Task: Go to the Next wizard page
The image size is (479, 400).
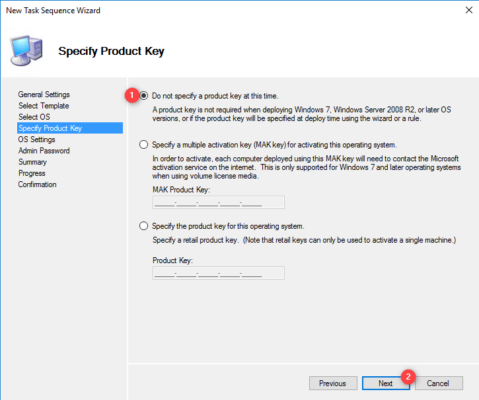Action: click(386, 383)
